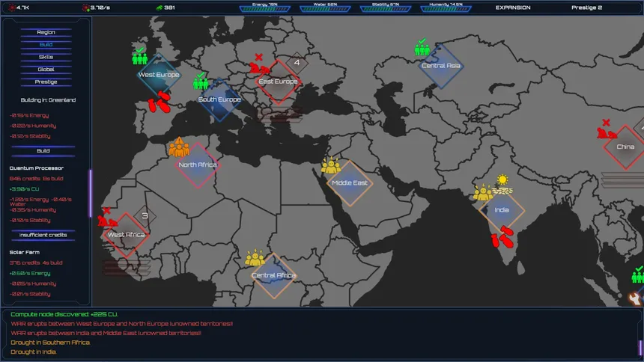Click the red hostile icon above West Africa
The image size is (644, 362).
(107, 217)
